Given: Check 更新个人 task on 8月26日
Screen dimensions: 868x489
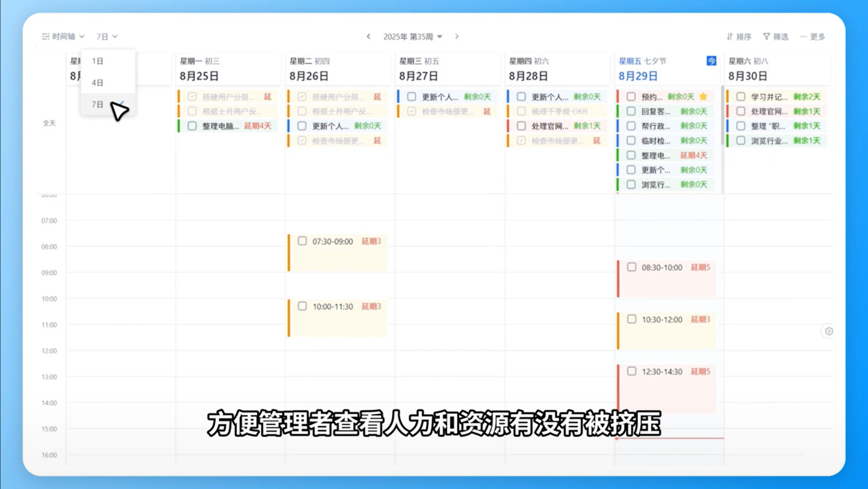Looking at the screenshot, I should click(302, 126).
